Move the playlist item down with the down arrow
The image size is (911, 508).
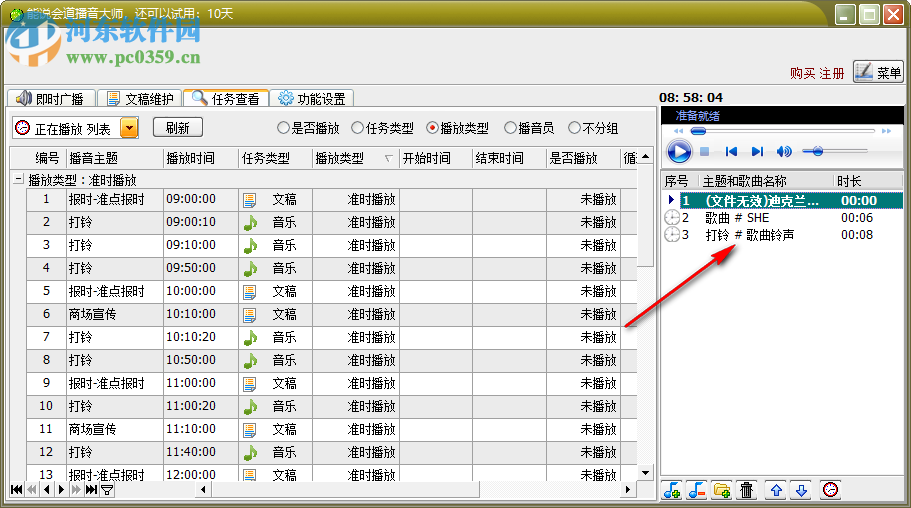pos(802,491)
